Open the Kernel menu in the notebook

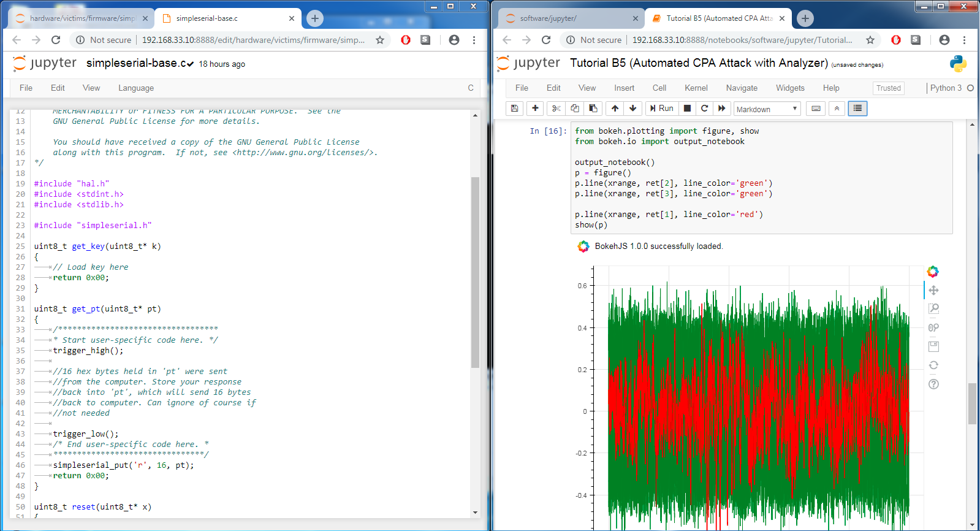[x=696, y=88]
